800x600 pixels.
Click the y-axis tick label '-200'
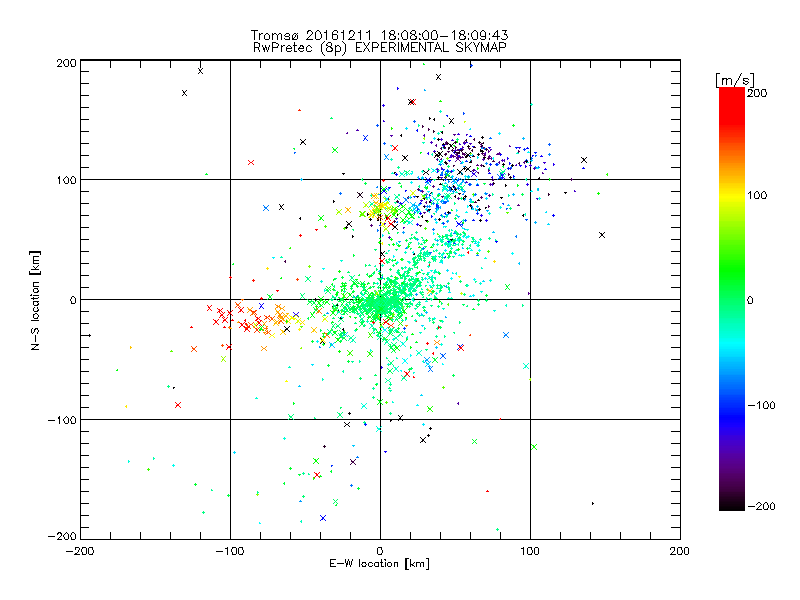(x=62, y=536)
